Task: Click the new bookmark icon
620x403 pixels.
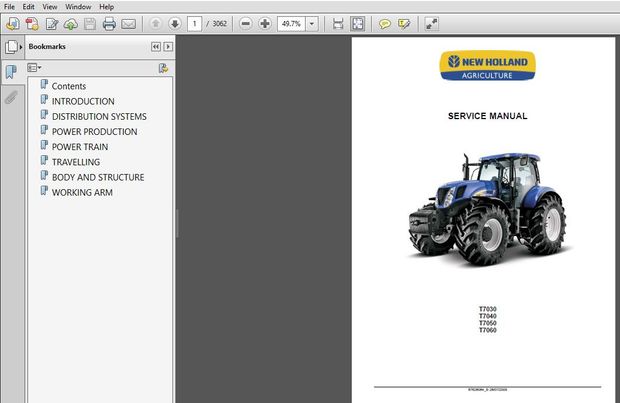Action: 163,68
